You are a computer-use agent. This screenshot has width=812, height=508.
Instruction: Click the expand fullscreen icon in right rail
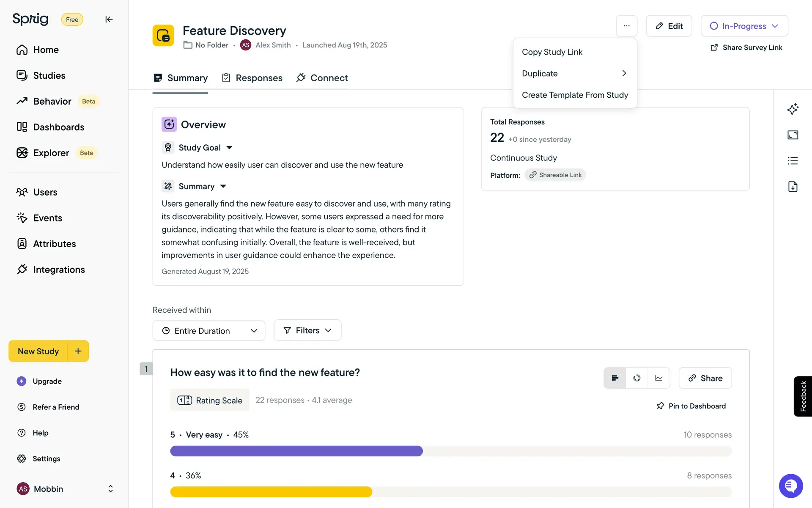pyautogui.click(x=793, y=135)
